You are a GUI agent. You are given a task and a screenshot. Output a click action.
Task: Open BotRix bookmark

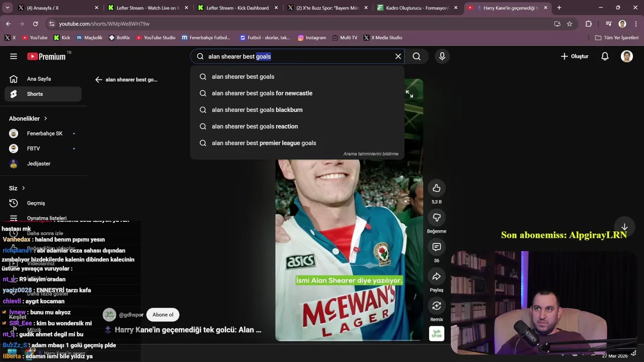119,38
